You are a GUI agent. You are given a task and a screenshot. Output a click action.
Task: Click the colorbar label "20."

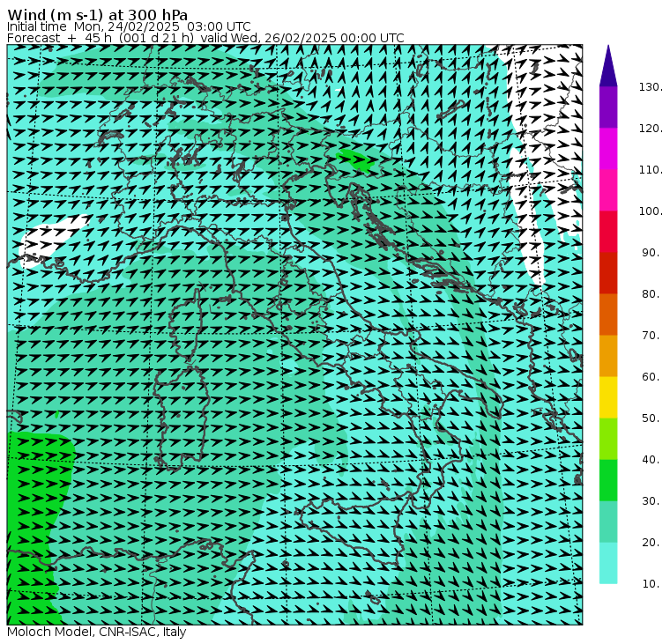coord(652,543)
